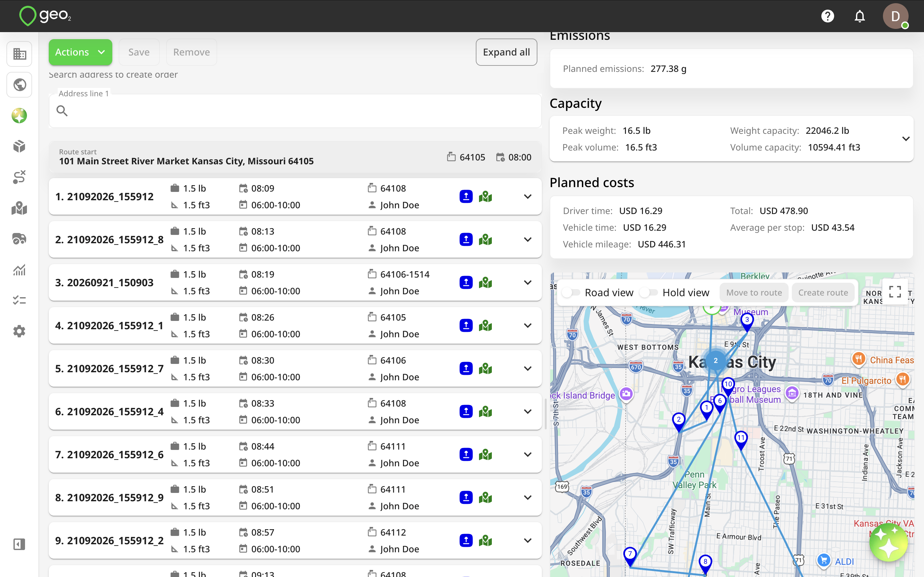
Task: Open the user avatar D menu
Action: [895, 16]
